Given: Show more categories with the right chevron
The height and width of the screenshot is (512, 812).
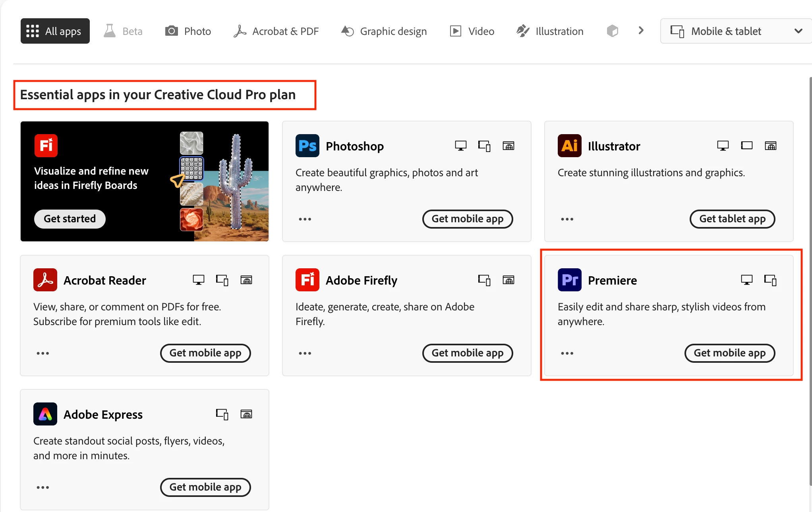Looking at the screenshot, I should (640, 31).
